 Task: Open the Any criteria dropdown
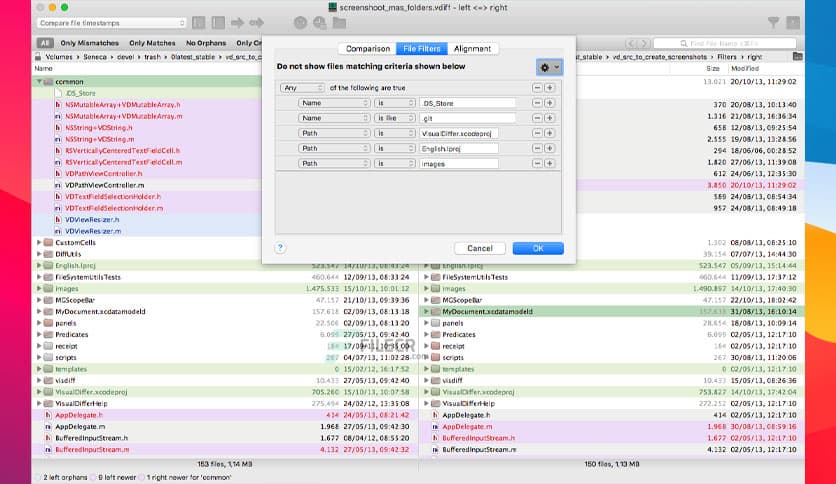click(302, 87)
